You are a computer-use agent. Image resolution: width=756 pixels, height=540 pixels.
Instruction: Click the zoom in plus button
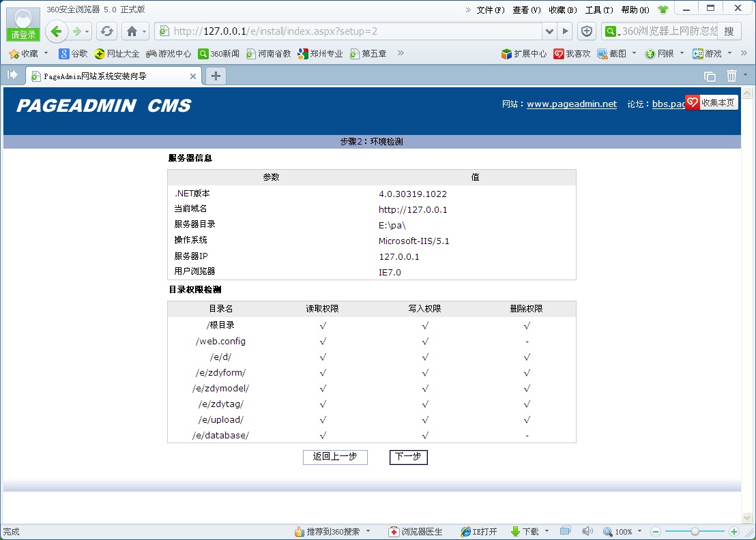tap(733, 531)
